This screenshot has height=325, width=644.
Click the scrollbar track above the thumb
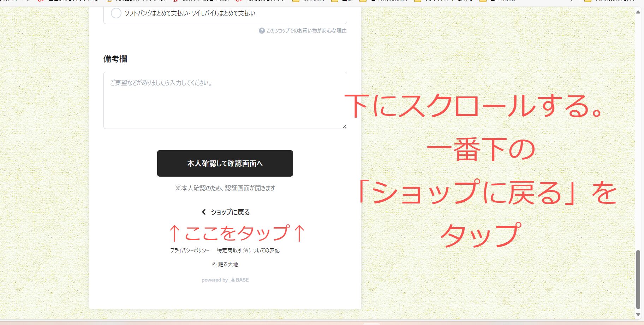tap(638, 141)
